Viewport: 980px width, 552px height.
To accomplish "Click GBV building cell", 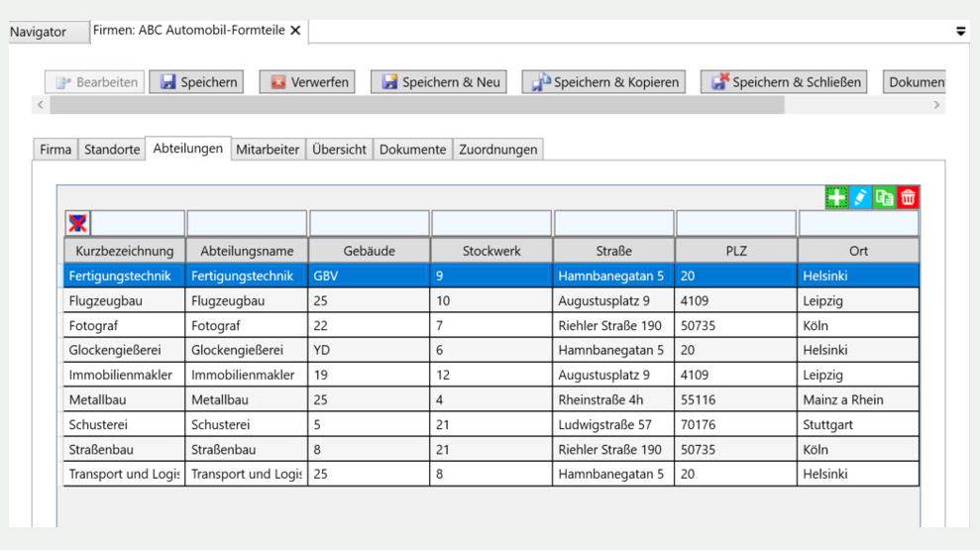I will tap(370, 276).
